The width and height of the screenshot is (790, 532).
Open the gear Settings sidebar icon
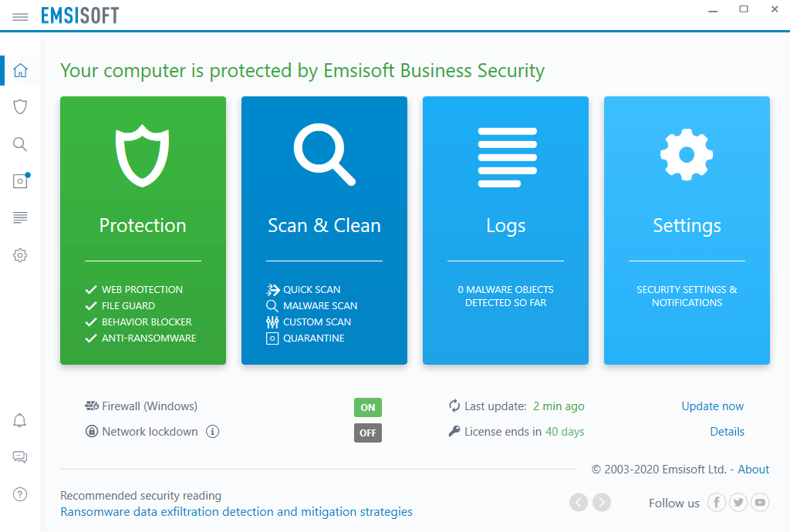click(x=20, y=255)
